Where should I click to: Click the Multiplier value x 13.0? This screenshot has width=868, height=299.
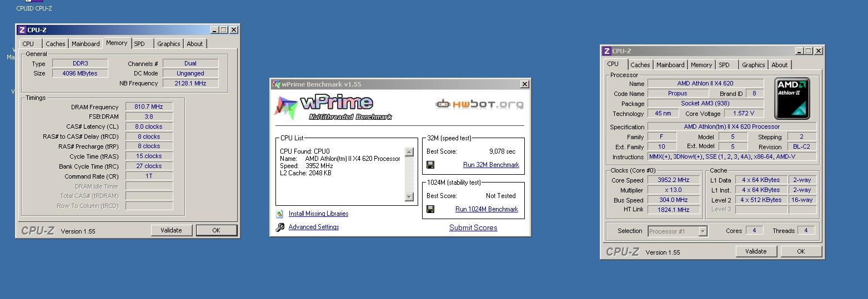point(674,190)
